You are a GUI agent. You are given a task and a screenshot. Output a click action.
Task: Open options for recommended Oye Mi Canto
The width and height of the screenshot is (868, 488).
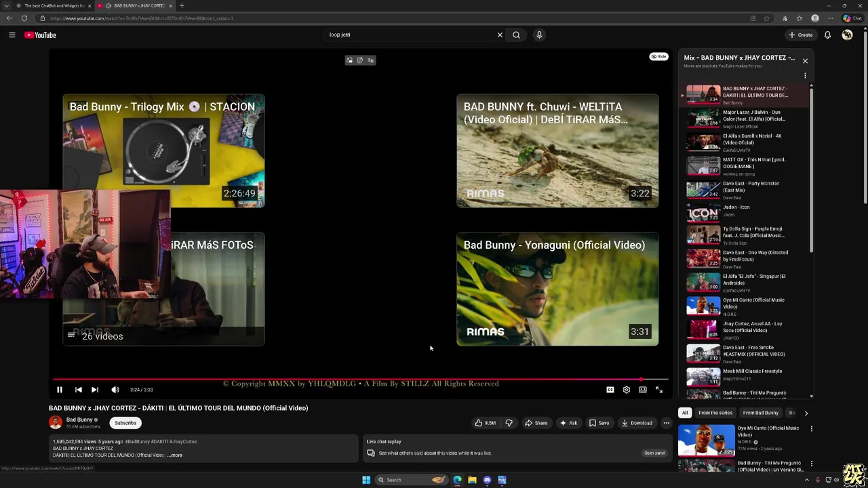click(x=811, y=428)
